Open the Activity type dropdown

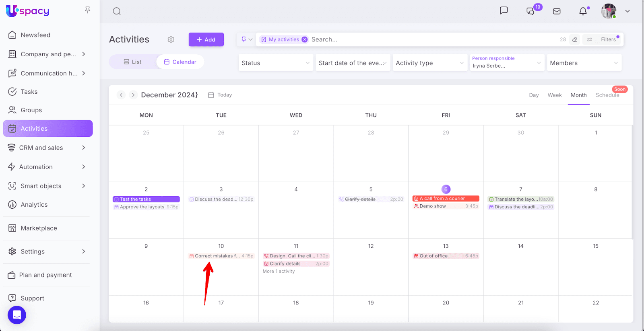(x=429, y=63)
